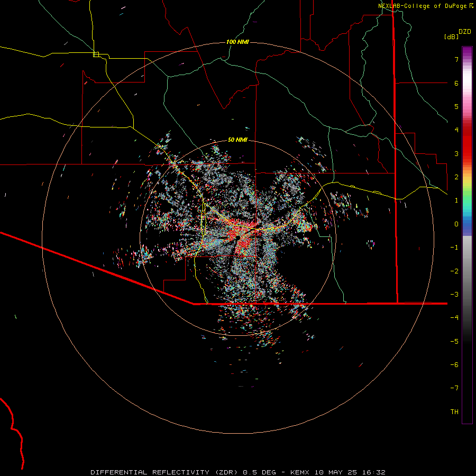
Task: Click the '0.5 DEG' elevation text
Action: pos(259,472)
